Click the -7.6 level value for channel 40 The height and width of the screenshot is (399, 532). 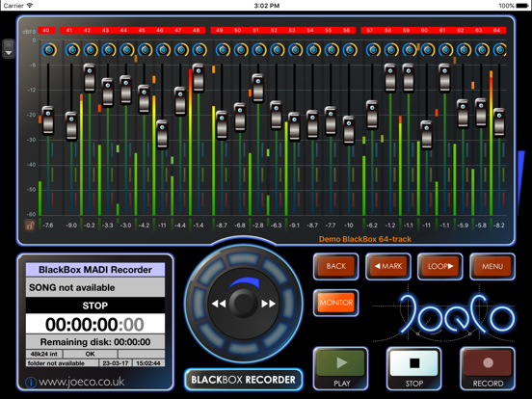click(48, 225)
